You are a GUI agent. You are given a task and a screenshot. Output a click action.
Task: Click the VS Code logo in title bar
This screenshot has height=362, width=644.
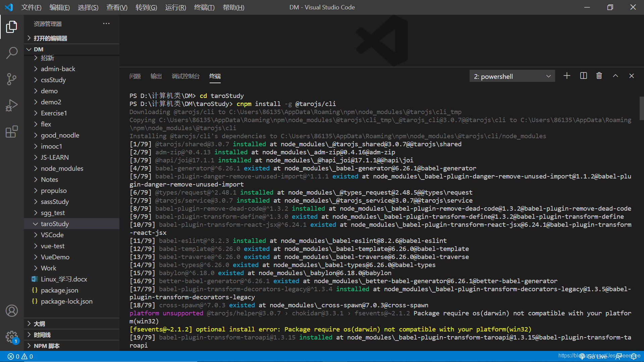(x=9, y=7)
